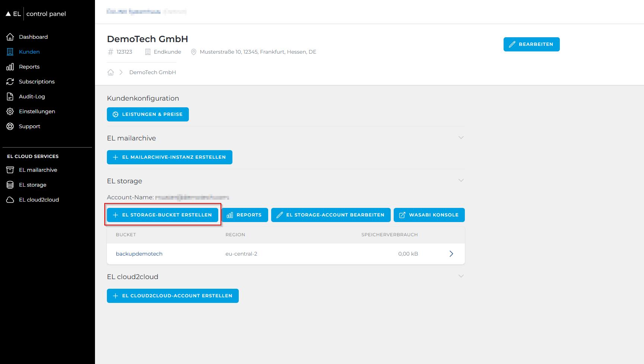Viewport: 644px width, 364px height.
Task: Open the backupdemotech bucket row arrow
Action: click(451, 254)
